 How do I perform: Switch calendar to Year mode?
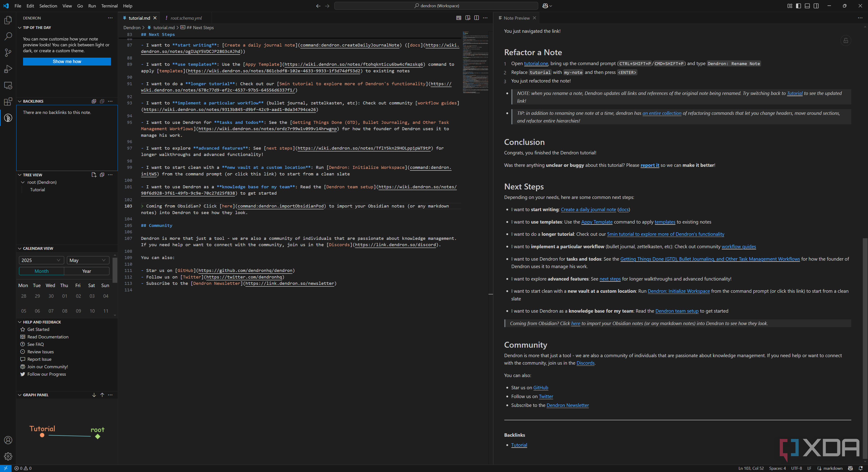click(x=87, y=271)
